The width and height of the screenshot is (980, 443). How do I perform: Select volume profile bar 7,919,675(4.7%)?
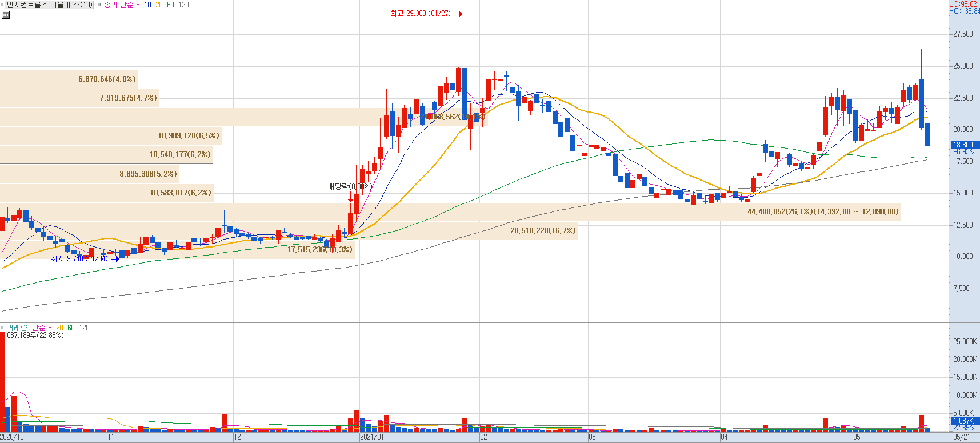coord(79,98)
